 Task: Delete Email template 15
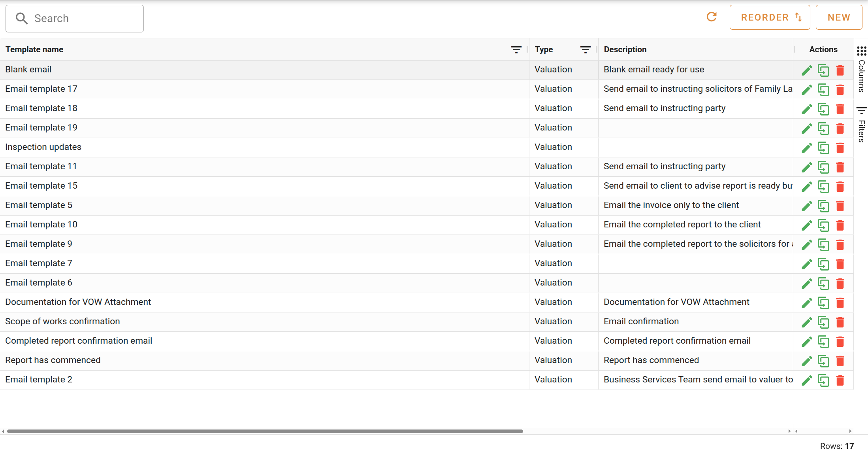tap(840, 187)
